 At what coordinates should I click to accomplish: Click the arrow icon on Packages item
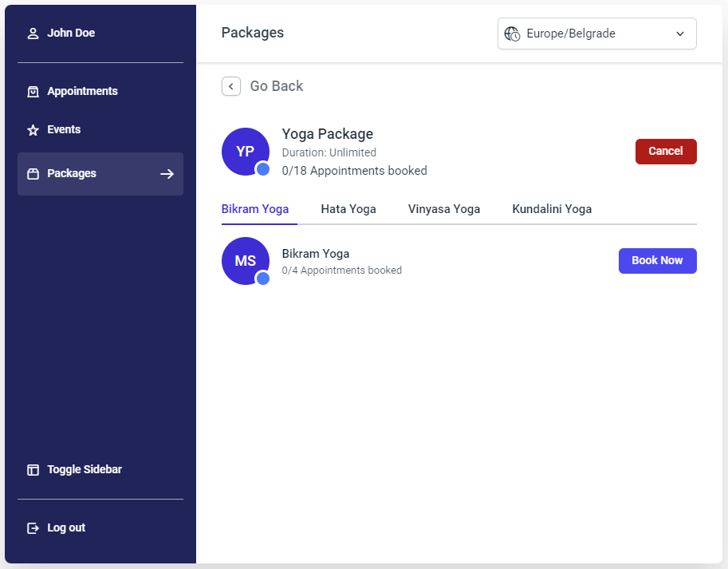pyautogui.click(x=167, y=174)
